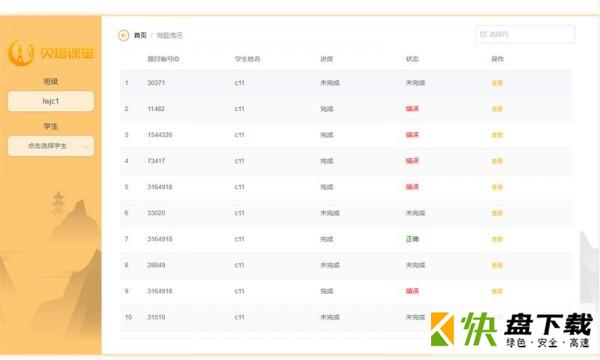The image size is (600, 360).
Task: Click question ID cell 73417
Action: 156,161
